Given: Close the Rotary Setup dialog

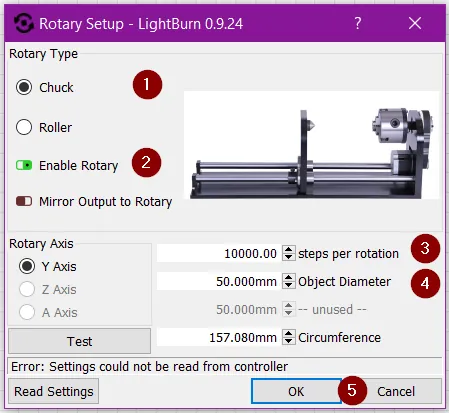Looking at the screenshot, I should tap(415, 23).
